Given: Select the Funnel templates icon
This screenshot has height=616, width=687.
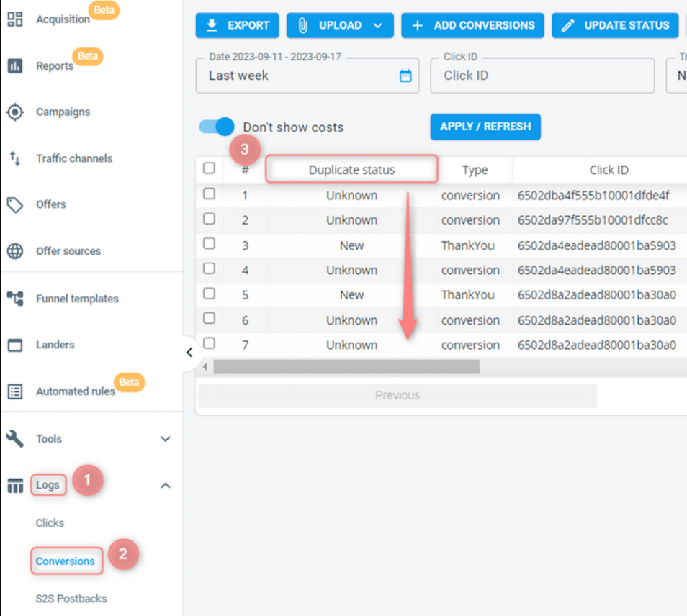Looking at the screenshot, I should (15, 298).
